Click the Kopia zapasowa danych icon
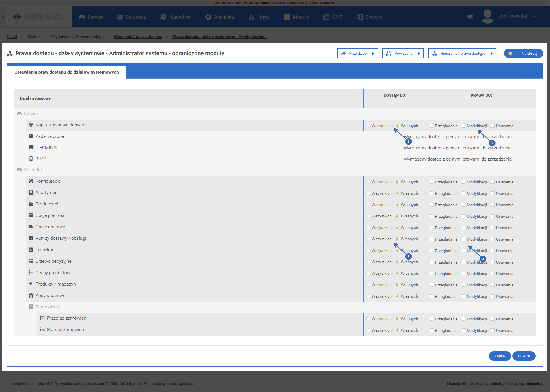The height and width of the screenshot is (392, 550). point(31,125)
